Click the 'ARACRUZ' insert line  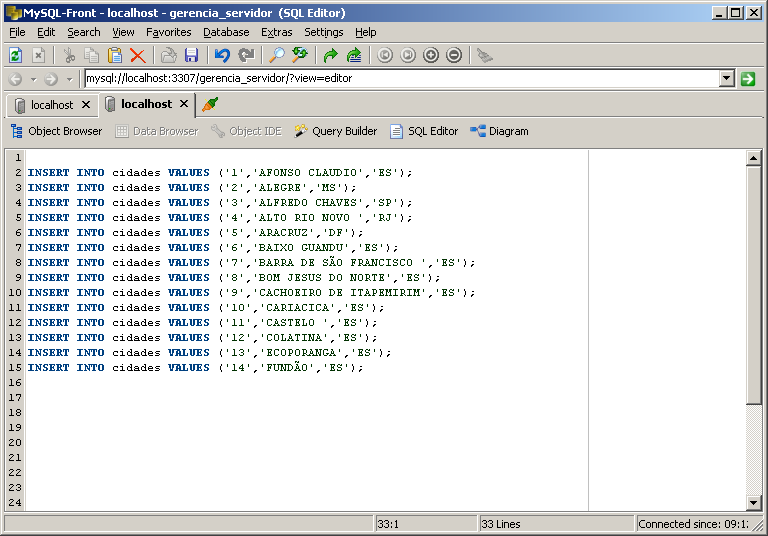195,233
